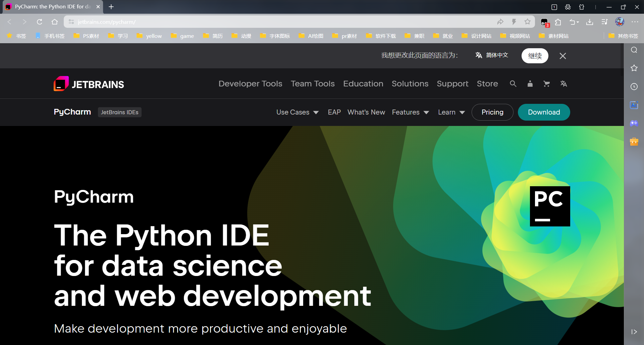The width and height of the screenshot is (644, 345).
Task: Open the account profile icon
Action: pos(530,84)
